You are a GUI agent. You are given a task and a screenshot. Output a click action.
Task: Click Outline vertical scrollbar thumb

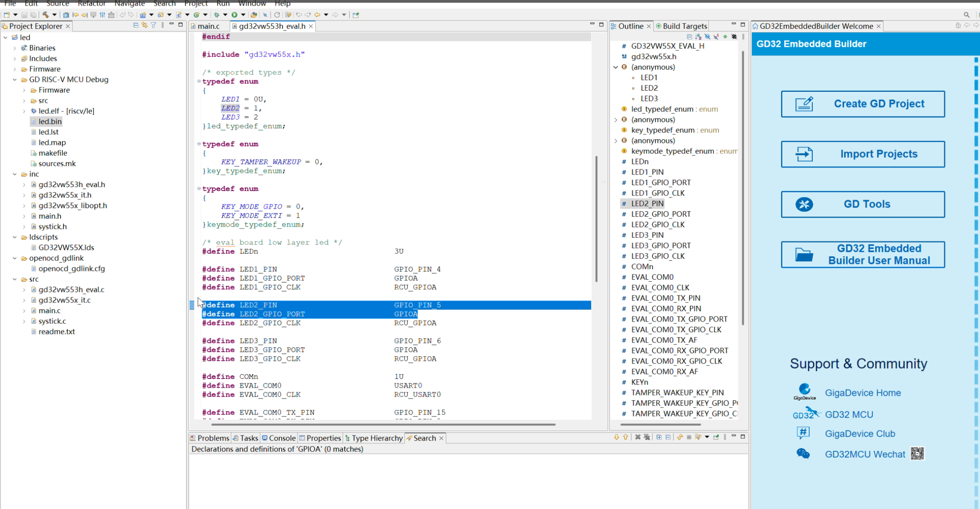tap(743, 188)
